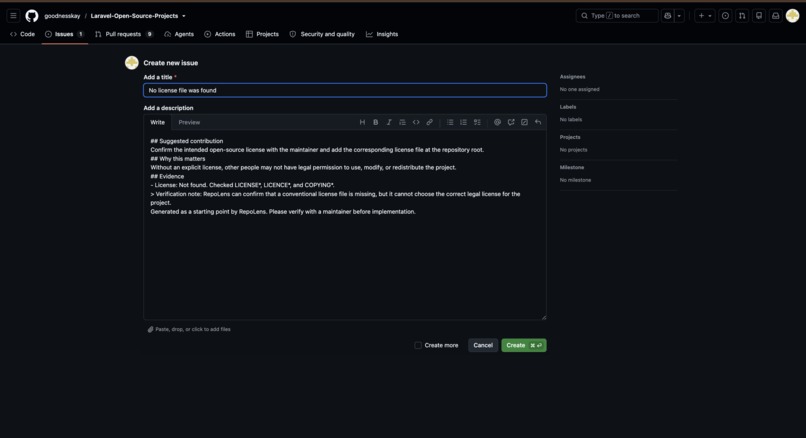Open the Code tab
806x438 pixels.
coord(23,34)
